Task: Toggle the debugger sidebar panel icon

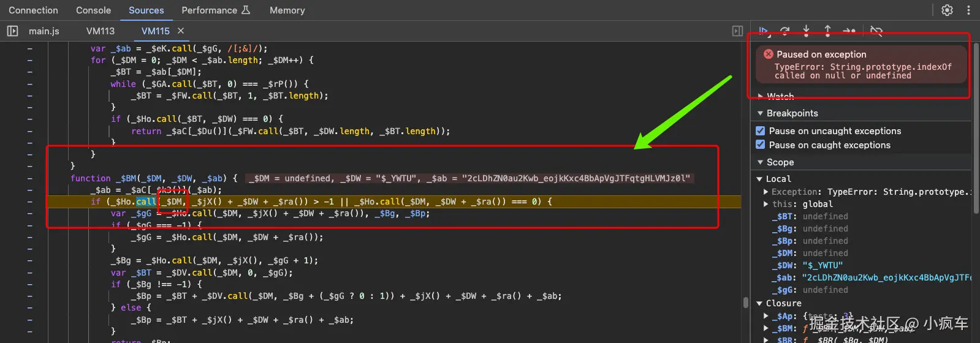Action: click(738, 31)
